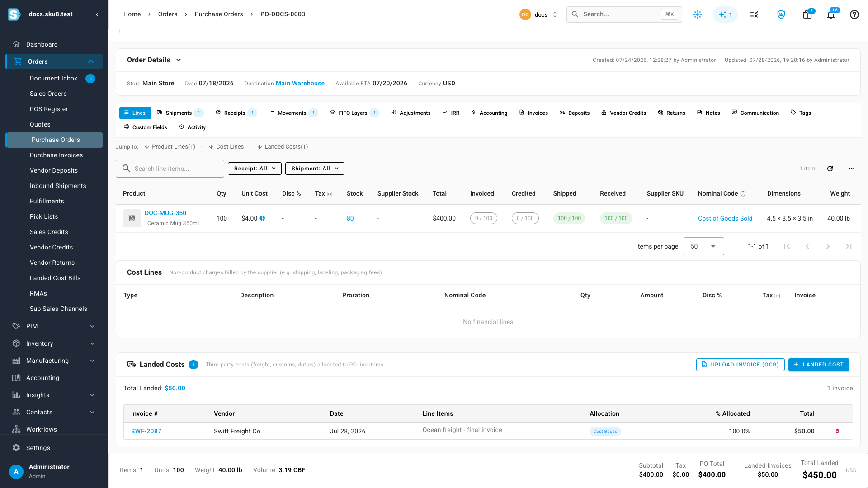Image resolution: width=868 pixels, height=488 pixels.
Task: Switch to the Shipments tab
Action: [179, 113]
